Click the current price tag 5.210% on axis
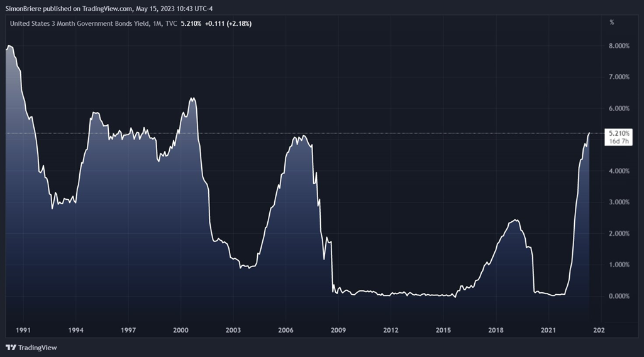 [x=619, y=133]
